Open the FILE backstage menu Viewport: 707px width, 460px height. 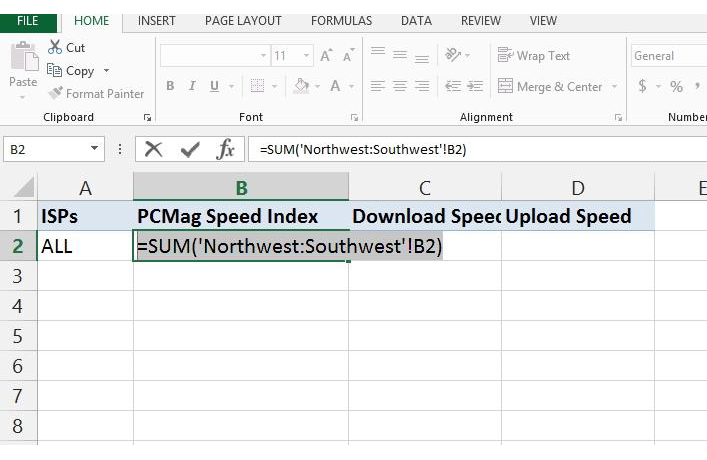click(28, 20)
